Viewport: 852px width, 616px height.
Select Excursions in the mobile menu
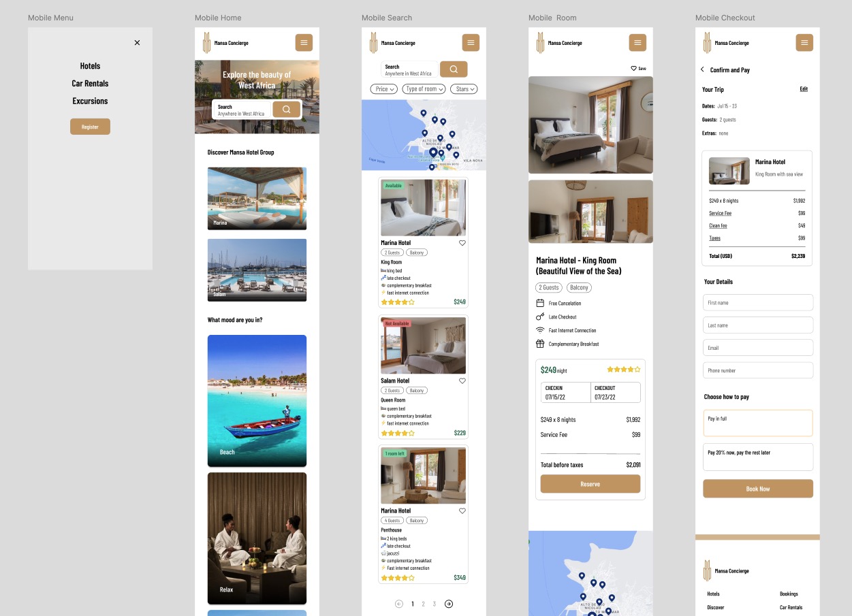pyautogui.click(x=90, y=101)
